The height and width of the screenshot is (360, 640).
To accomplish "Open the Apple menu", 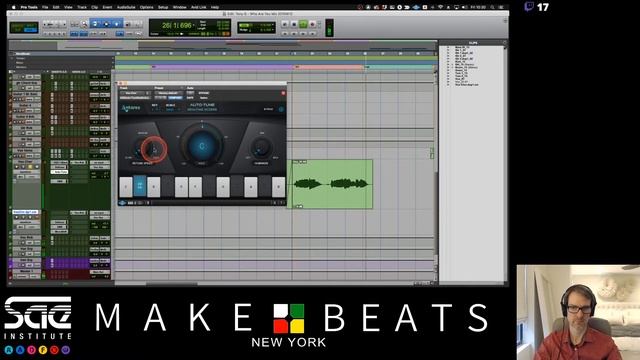I will (x=13, y=7).
